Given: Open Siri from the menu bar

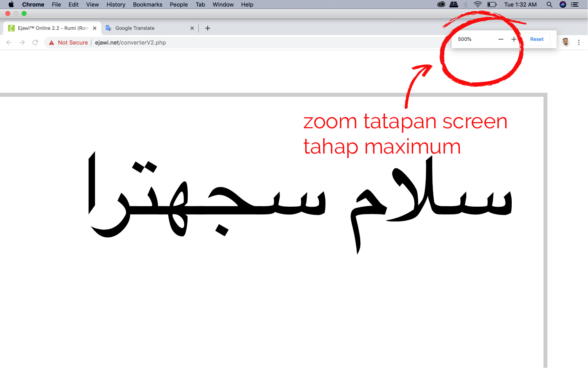Looking at the screenshot, I should (x=563, y=4).
